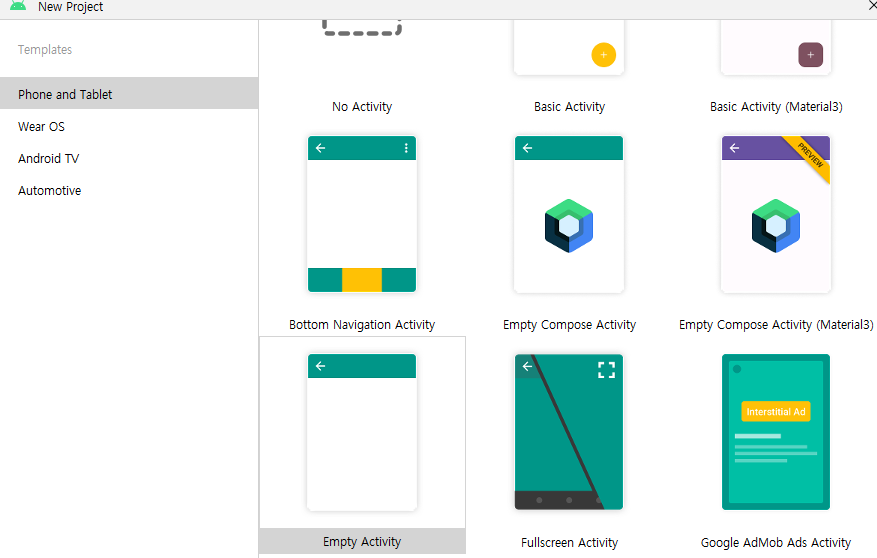Viewport: 877px width, 558px height.
Task: Select the Empty Activity template thumbnail
Action: [x=362, y=432]
